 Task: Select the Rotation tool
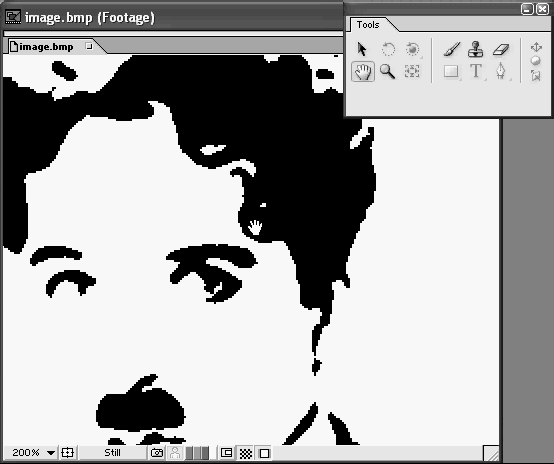coord(388,49)
